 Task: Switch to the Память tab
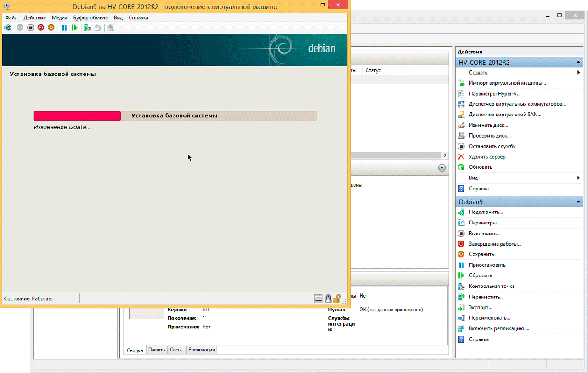[x=157, y=350]
